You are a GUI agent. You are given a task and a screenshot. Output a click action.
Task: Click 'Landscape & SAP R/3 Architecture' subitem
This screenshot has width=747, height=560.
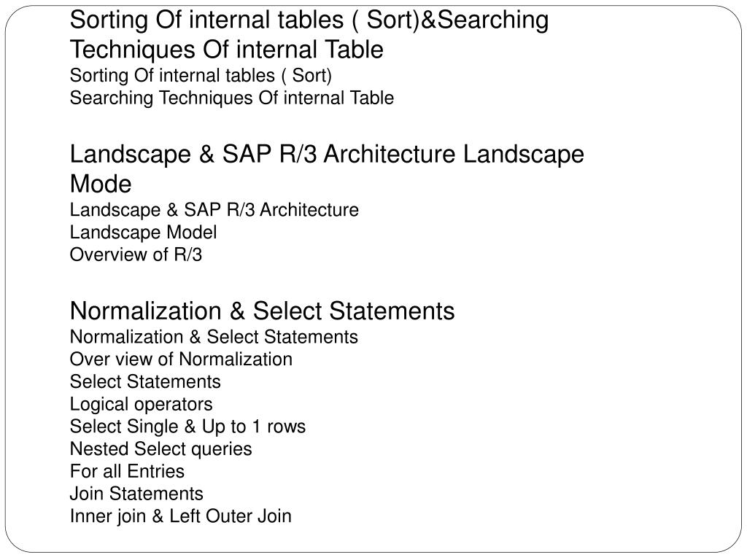[214, 210]
